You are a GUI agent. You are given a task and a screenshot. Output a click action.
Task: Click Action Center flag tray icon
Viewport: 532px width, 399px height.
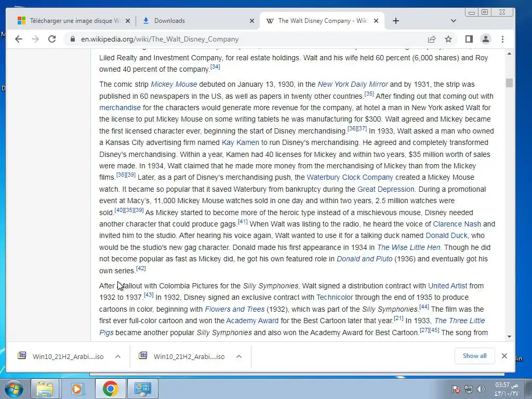click(456, 389)
